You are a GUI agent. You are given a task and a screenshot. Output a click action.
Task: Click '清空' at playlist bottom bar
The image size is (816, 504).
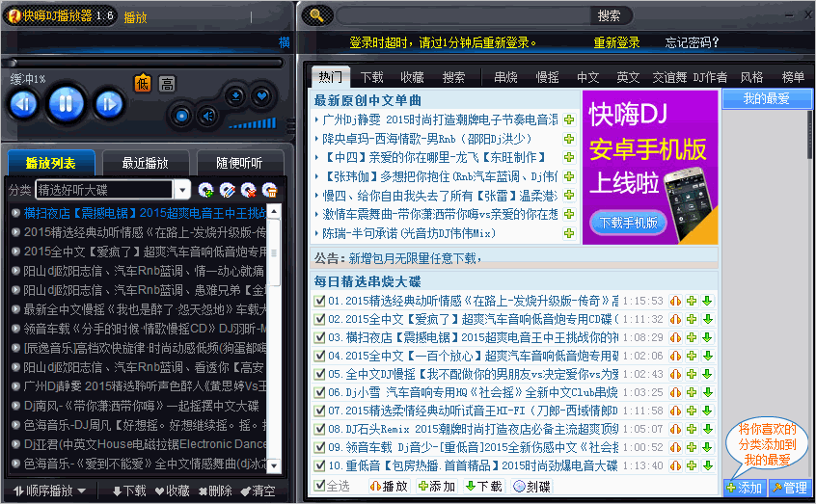[258, 491]
